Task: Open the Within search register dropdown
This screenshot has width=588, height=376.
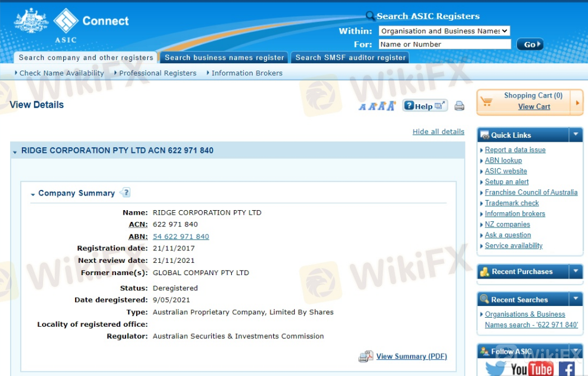Action: [444, 31]
